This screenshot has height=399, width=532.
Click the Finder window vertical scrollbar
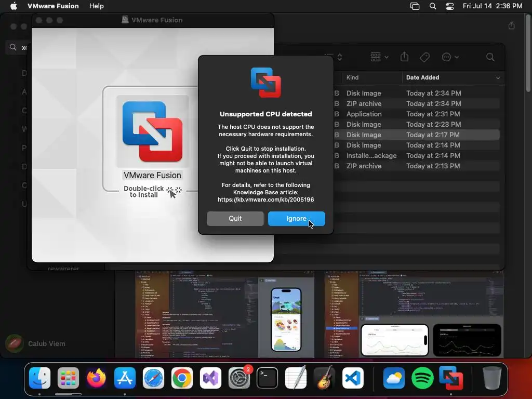click(x=528, y=54)
